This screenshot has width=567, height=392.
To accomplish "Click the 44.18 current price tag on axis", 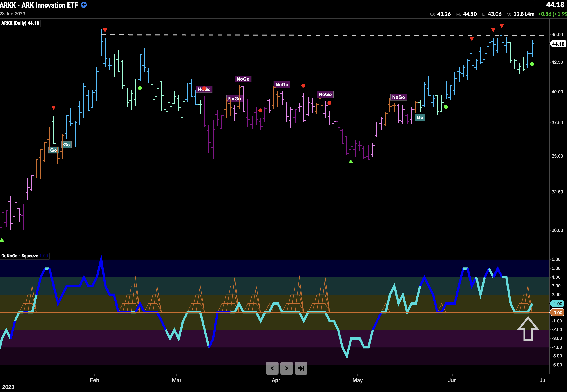I will tap(558, 44).
